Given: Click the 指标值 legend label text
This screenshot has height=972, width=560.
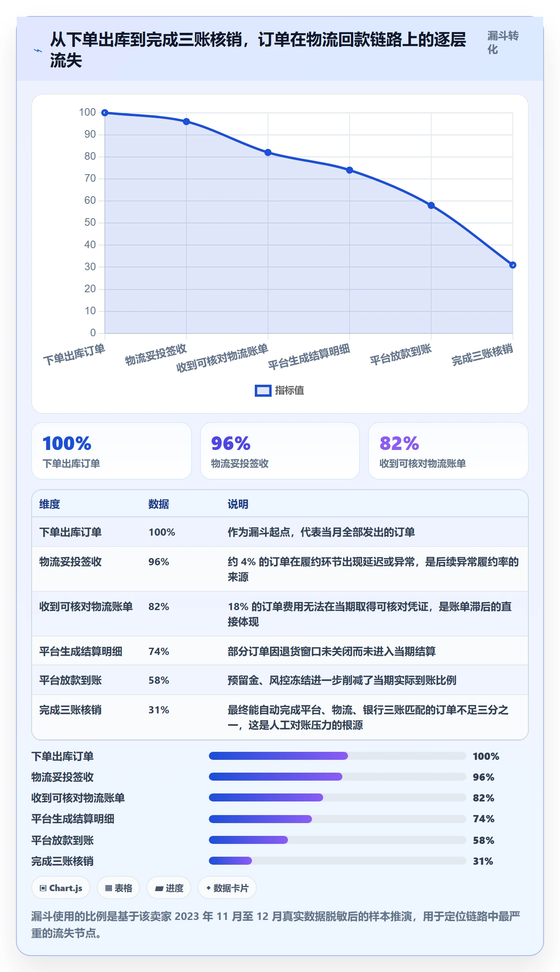Looking at the screenshot, I should click(x=290, y=391).
